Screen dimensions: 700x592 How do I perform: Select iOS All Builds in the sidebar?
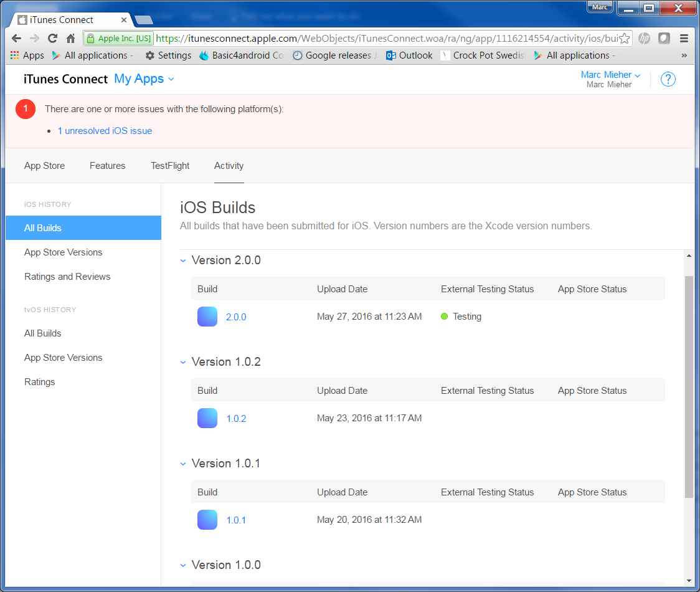[83, 228]
